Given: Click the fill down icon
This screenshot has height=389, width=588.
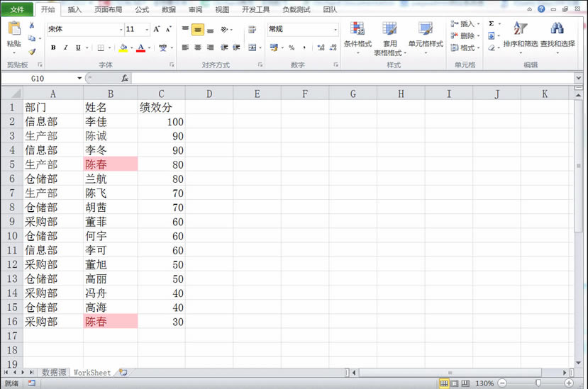Looking at the screenshot, I should click(x=492, y=36).
